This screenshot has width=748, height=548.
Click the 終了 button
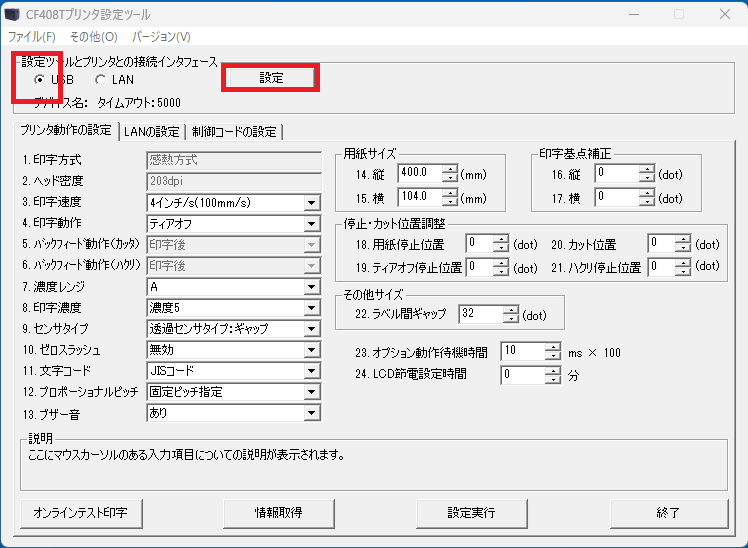tap(669, 513)
